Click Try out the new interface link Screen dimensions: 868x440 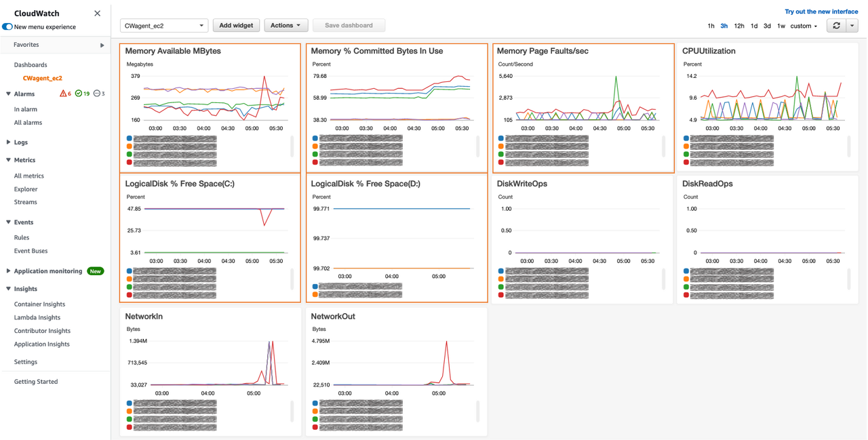(x=821, y=12)
